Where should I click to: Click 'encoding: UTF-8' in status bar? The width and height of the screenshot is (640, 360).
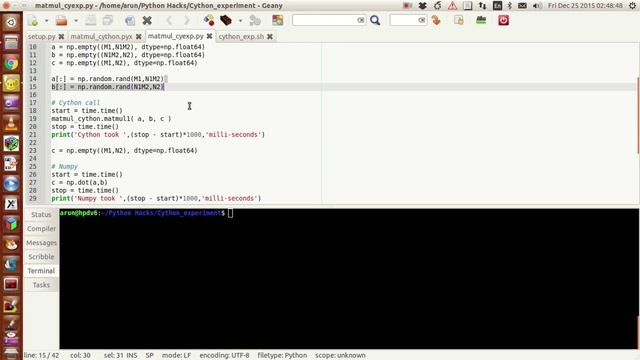click(224, 355)
